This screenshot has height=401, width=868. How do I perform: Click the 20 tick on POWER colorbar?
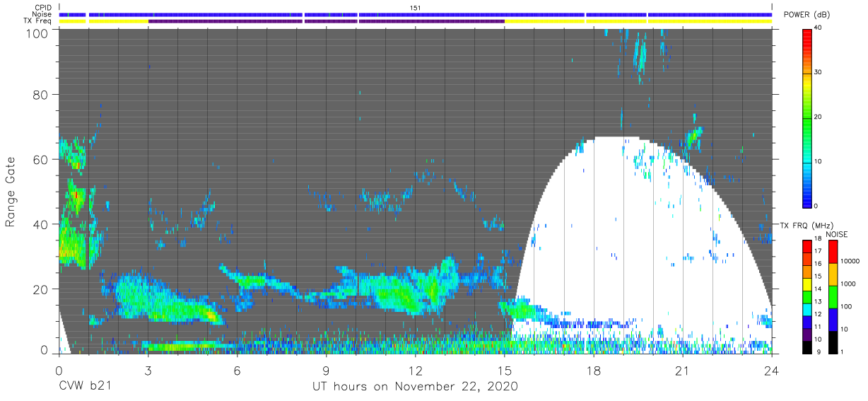[x=819, y=117]
